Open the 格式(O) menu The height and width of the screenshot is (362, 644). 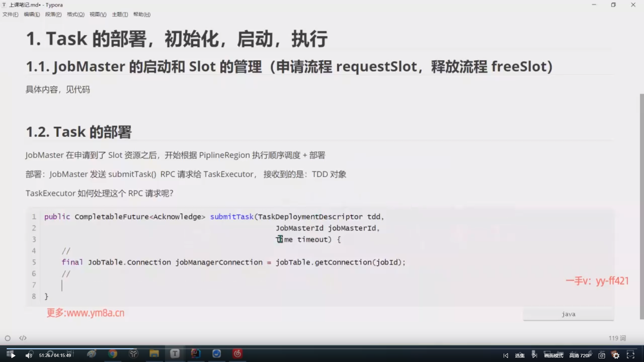point(75,14)
